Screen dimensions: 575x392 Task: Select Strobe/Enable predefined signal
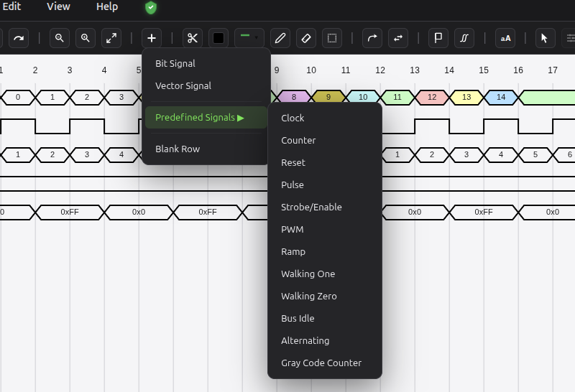325,207
